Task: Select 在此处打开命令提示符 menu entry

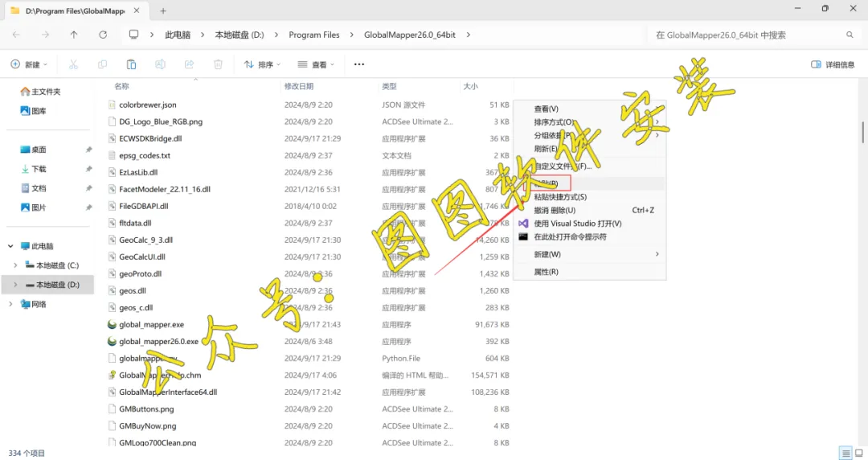Action: tap(590, 236)
